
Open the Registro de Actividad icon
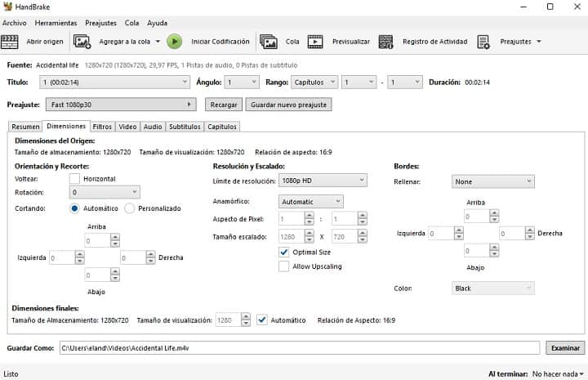point(385,42)
